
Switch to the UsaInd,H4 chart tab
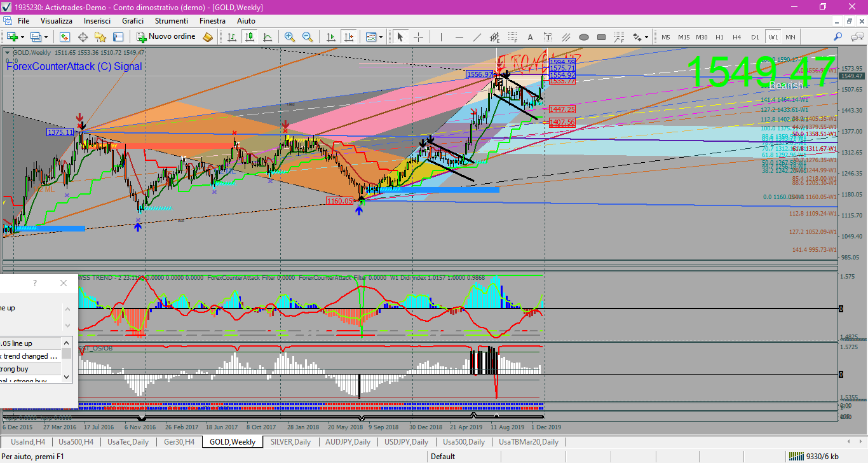click(28, 441)
